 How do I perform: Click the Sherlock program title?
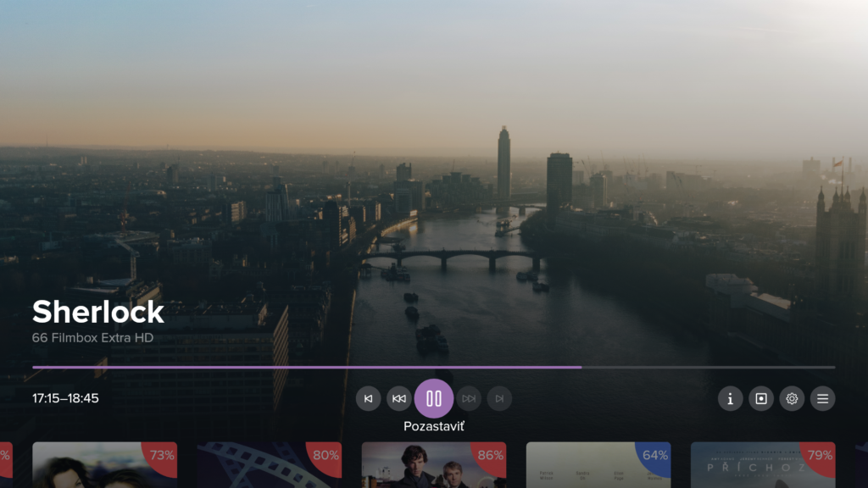[x=97, y=312]
